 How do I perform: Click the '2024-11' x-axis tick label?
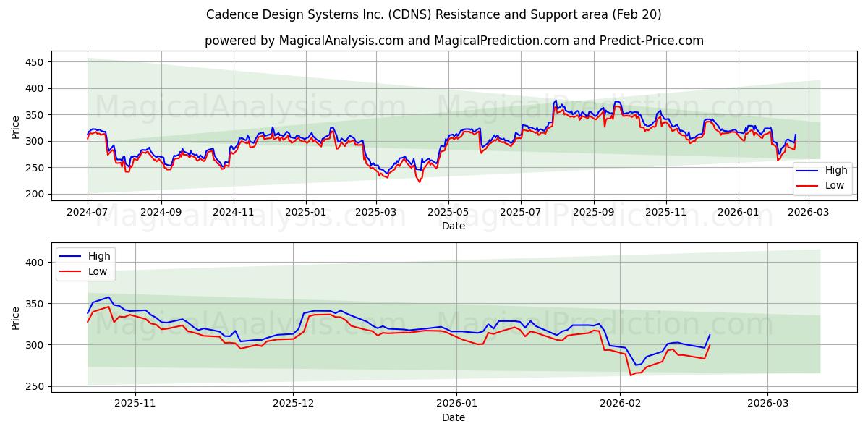tap(233, 213)
